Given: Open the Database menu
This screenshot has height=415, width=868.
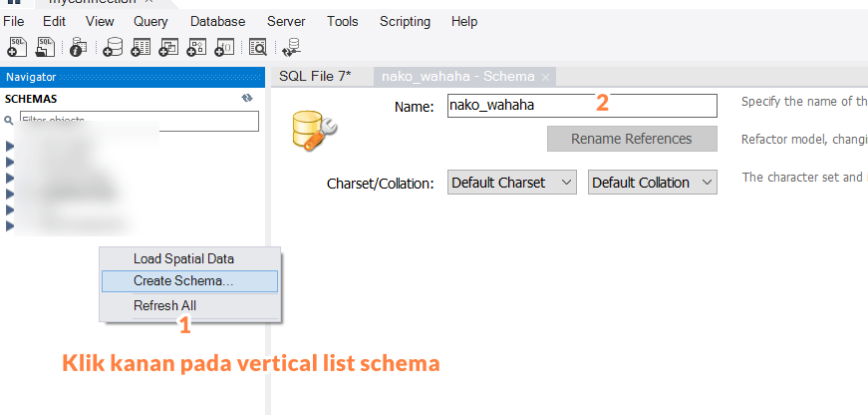Looking at the screenshot, I should (217, 21).
